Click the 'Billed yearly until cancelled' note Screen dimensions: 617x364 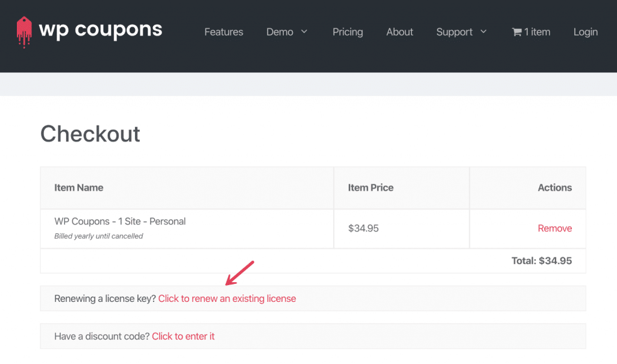click(98, 236)
